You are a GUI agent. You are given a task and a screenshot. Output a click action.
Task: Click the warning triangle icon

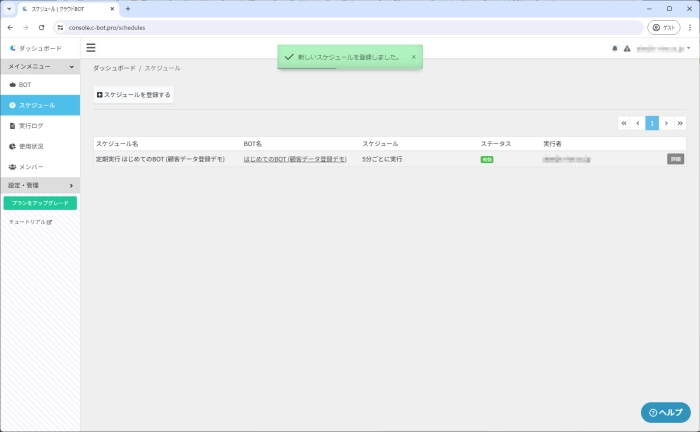[x=627, y=48]
